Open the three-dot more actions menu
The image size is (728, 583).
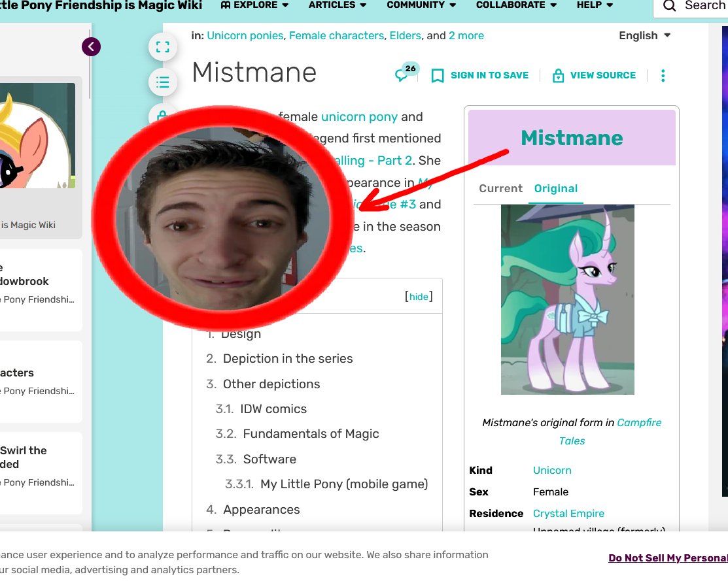coord(663,76)
